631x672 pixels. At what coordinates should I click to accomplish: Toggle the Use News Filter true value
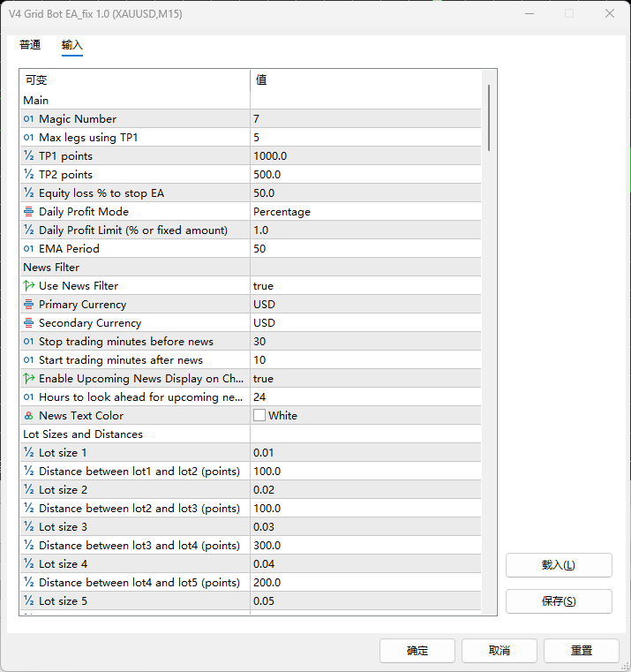tap(365, 286)
